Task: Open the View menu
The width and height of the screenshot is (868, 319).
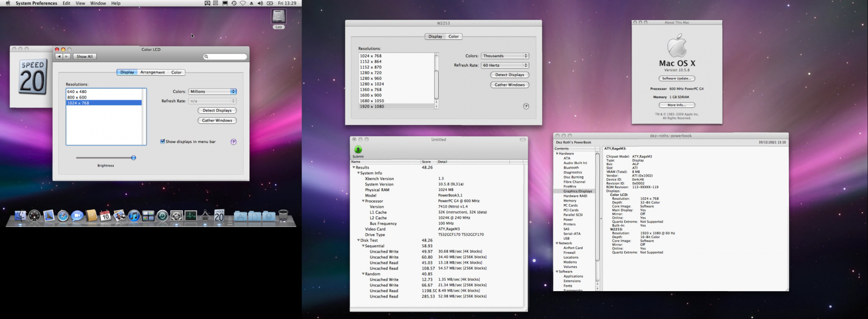Action: [x=80, y=3]
